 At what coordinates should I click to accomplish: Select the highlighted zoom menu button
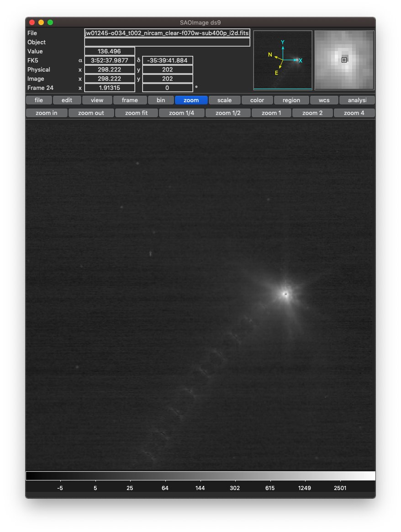pyautogui.click(x=191, y=100)
